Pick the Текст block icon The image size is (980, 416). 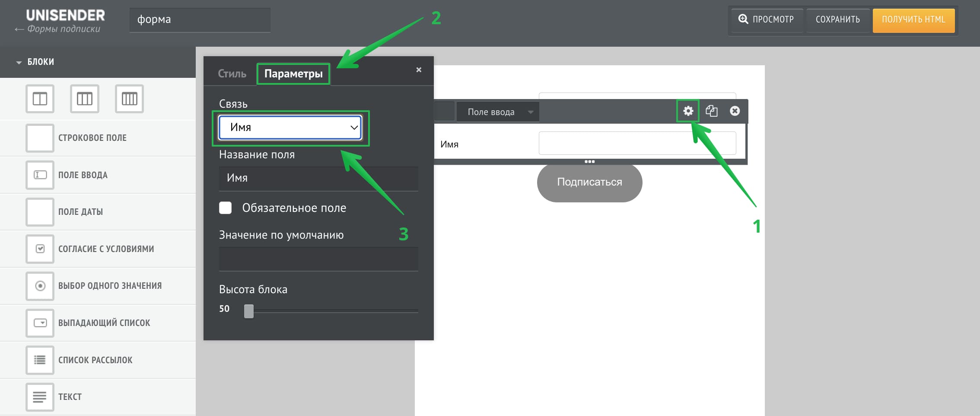click(40, 397)
